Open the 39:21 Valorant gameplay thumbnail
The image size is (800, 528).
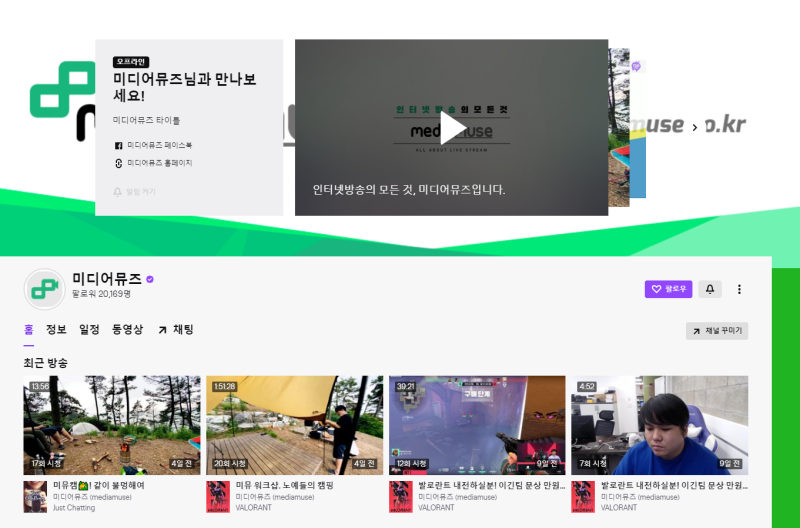coord(477,425)
